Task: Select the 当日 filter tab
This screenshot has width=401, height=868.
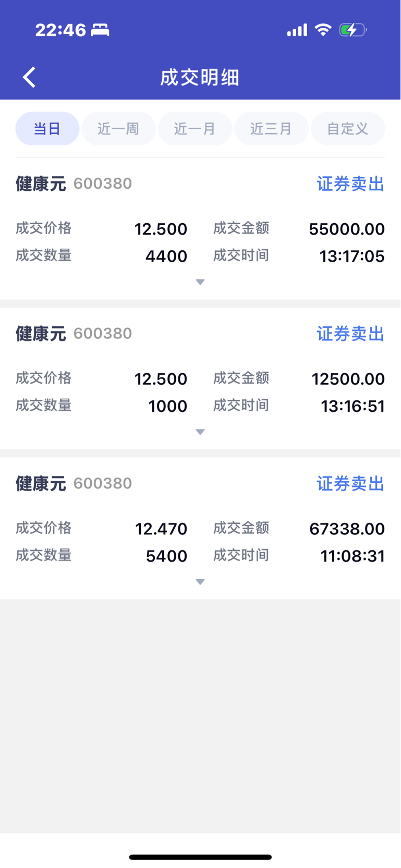Action: (47, 129)
